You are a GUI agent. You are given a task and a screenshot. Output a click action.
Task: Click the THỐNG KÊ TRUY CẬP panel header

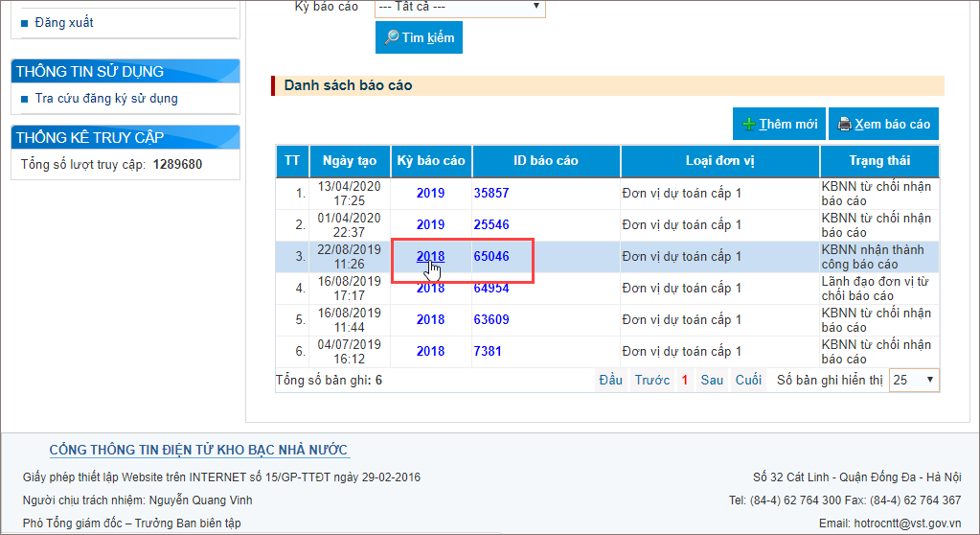[x=125, y=137]
